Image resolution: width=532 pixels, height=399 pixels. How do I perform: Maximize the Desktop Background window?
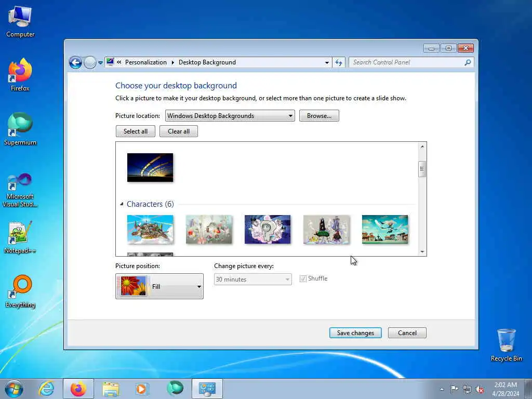point(448,48)
